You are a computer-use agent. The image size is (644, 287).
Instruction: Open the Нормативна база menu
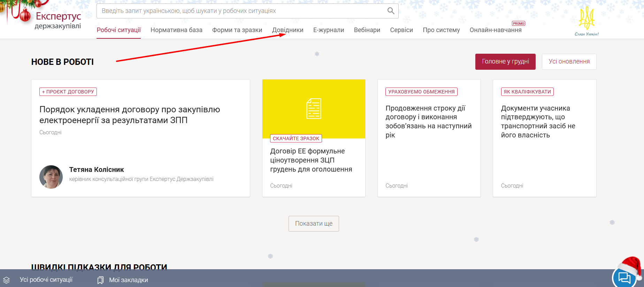point(176,30)
